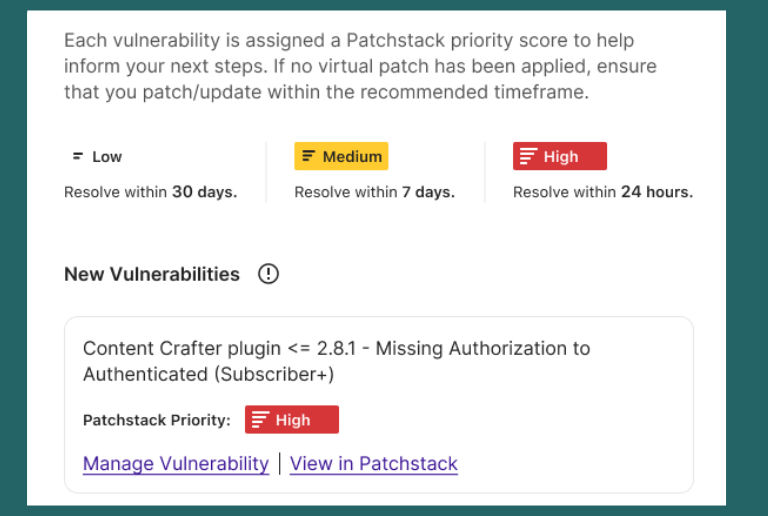Click the High badge next to Patchstack Priority

click(x=292, y=420)
